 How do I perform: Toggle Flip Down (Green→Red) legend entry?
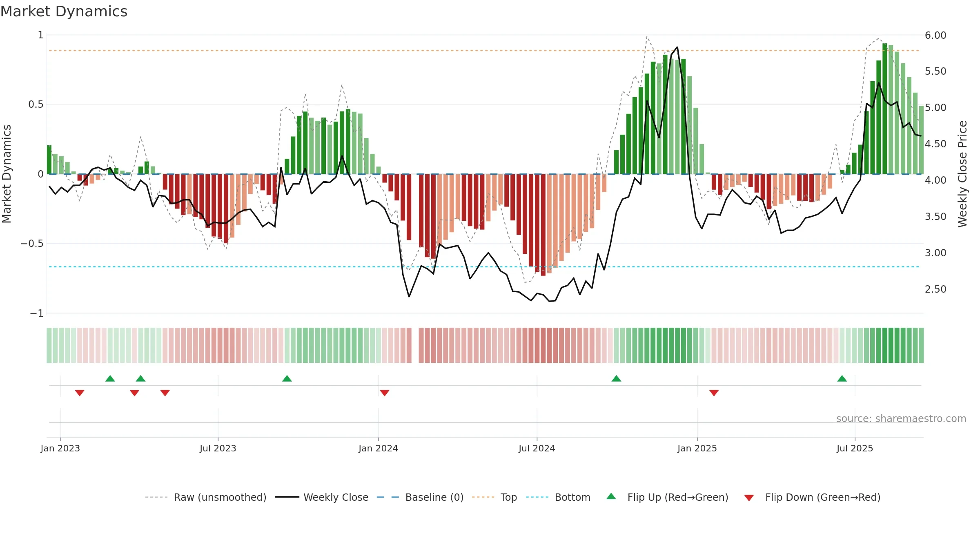coord(812,497)
